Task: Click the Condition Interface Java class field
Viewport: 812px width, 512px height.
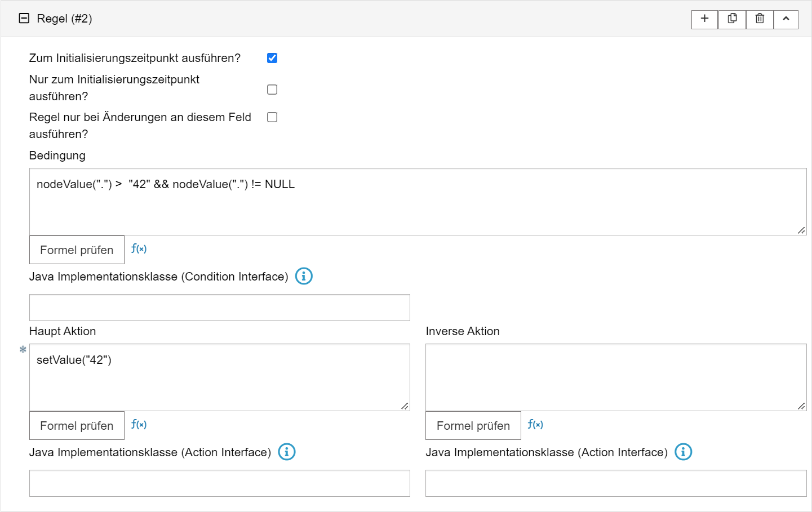Action: 219,308
